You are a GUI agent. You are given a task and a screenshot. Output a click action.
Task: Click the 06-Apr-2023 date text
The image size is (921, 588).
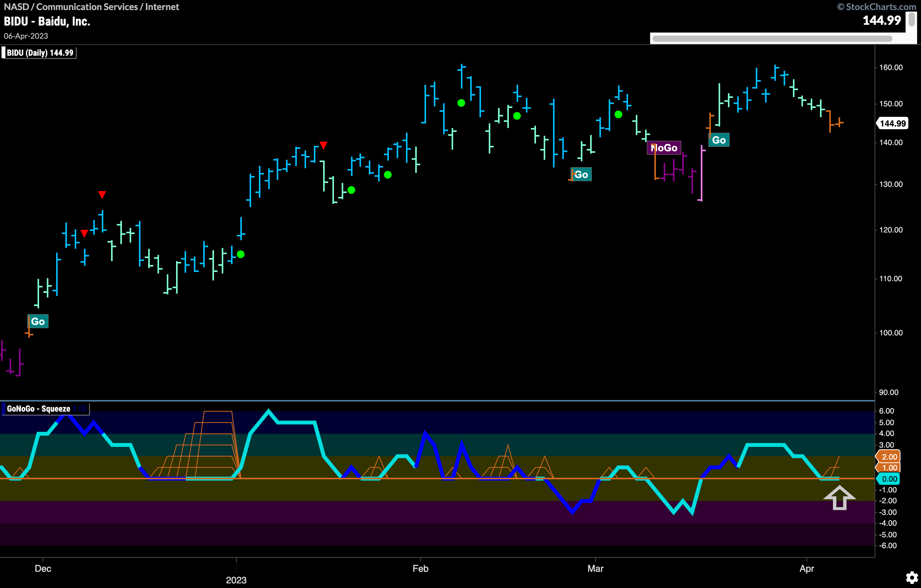(x=26, y=36)
